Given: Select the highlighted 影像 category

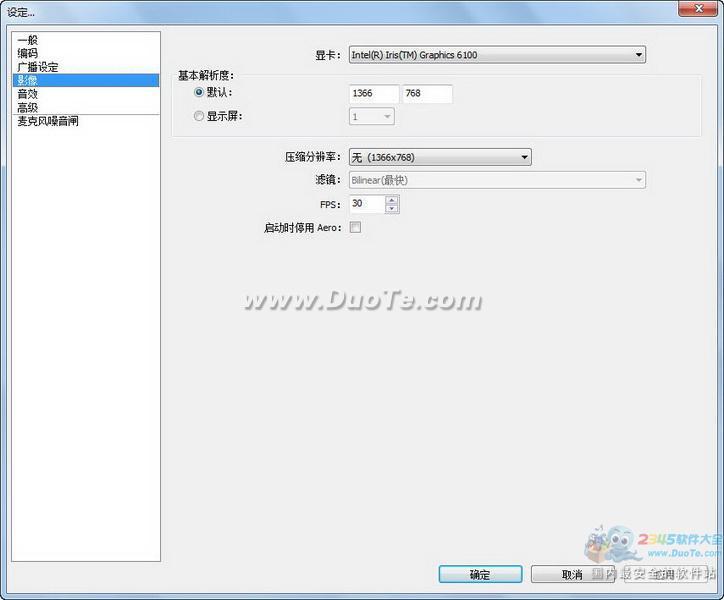Looking at the screenshot, I should tap(86, 80).
